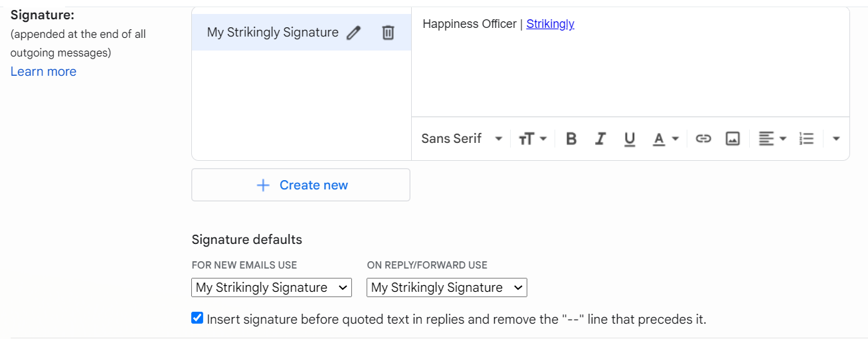
Task: Open the Strikingly link in signature
Action: [x=551, y=24]
